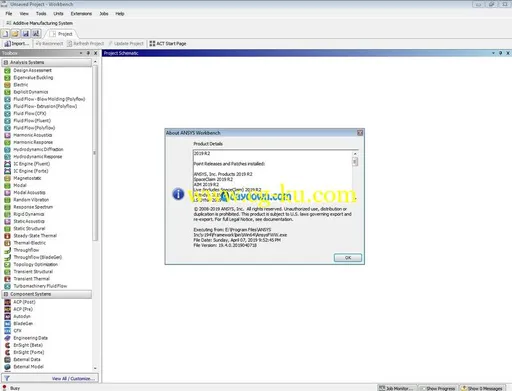This screenshot has height=391, width=512.
Task: Click the Harmonic Acoustics icon
Action: 7,135
